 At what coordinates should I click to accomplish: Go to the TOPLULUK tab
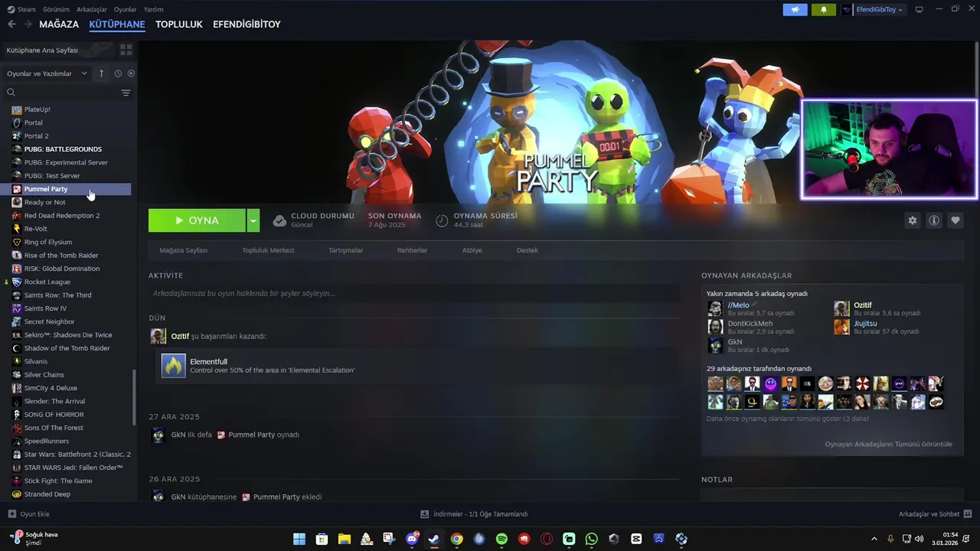click(x=179, y=24)
